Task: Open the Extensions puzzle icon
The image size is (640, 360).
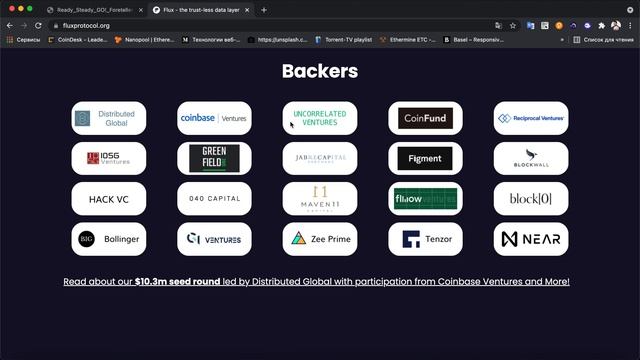Action: click(x=602, y=25)
